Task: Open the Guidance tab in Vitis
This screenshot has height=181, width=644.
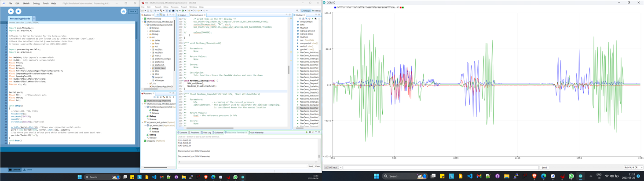Action: [x=218, y=132]
